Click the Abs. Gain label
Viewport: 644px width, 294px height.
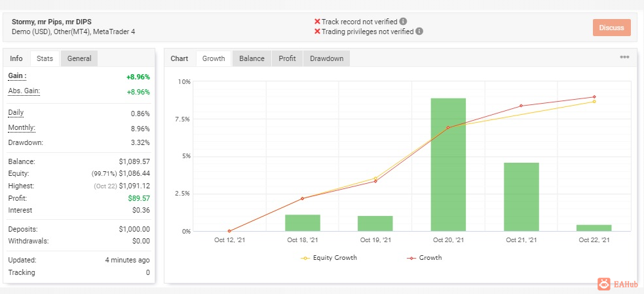point(24,91)
